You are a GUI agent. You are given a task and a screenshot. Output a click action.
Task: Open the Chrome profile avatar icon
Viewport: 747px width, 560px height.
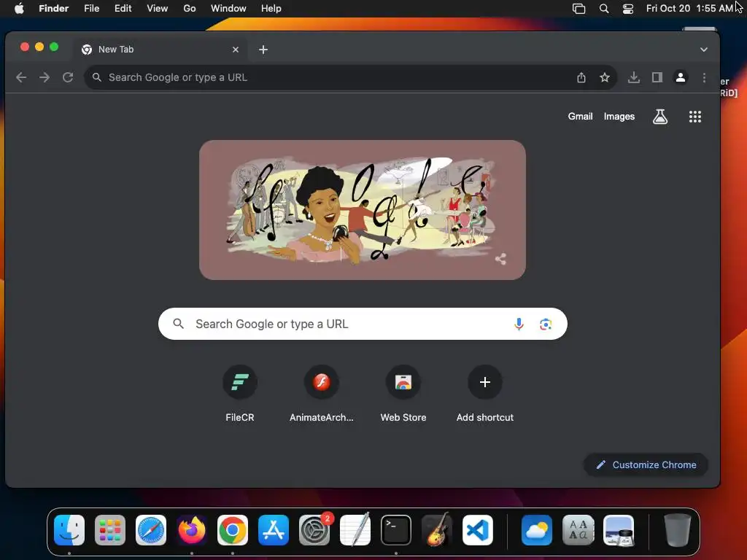click(681, 77)
